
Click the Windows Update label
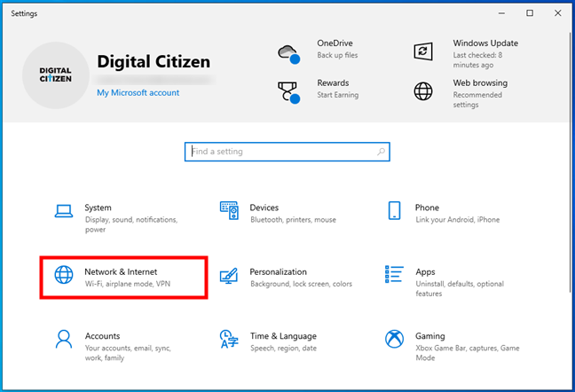(485, 43)
